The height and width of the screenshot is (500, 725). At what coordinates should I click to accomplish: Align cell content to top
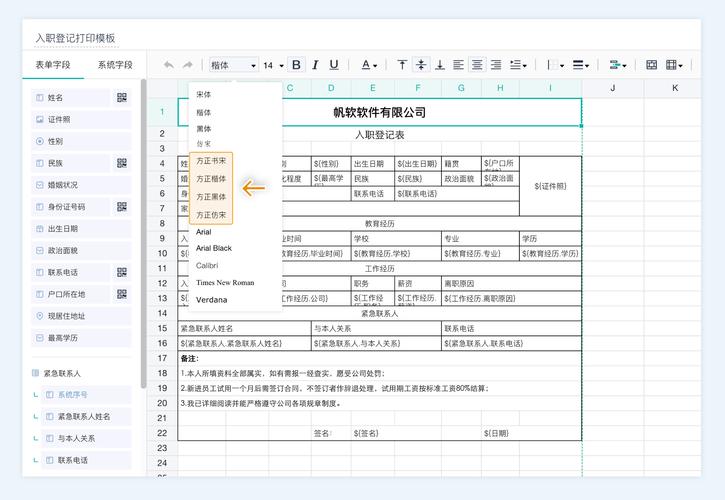[x=402, y=65]
